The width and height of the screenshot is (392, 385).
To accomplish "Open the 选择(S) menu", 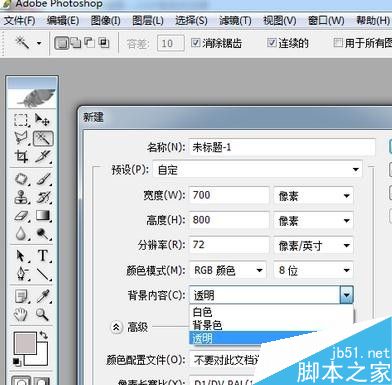I will (x=191, y=21).
